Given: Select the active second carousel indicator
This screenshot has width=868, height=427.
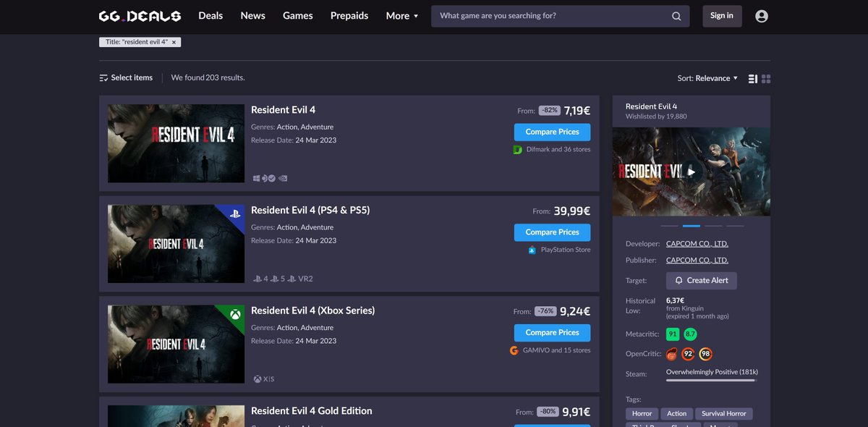Looking at the screenshot, I should pyautogui.click(x=692, y=226).
